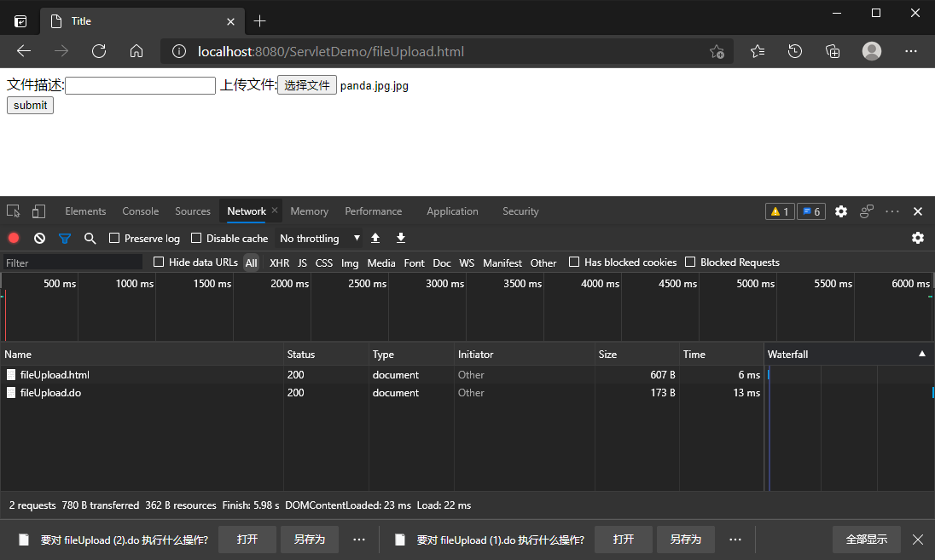Open the Memory tab
935x560 pixels.
pyautogui.click(x=309, y=211)
